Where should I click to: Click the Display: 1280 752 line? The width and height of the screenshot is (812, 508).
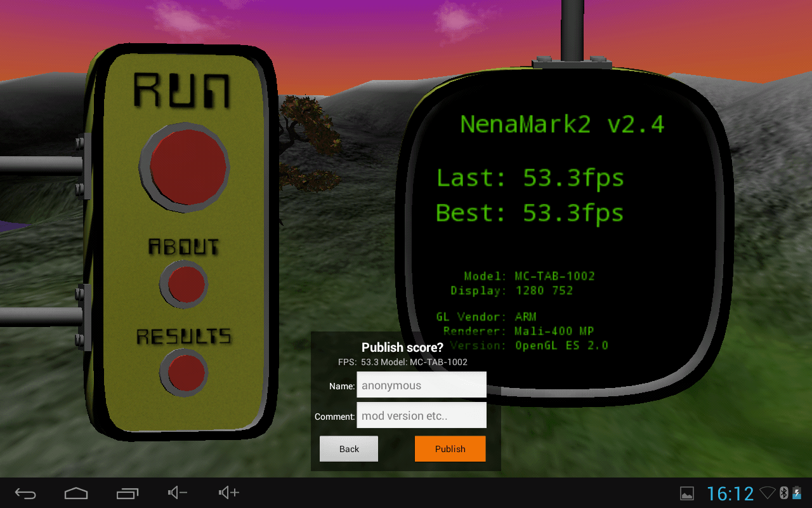[512, 291]
